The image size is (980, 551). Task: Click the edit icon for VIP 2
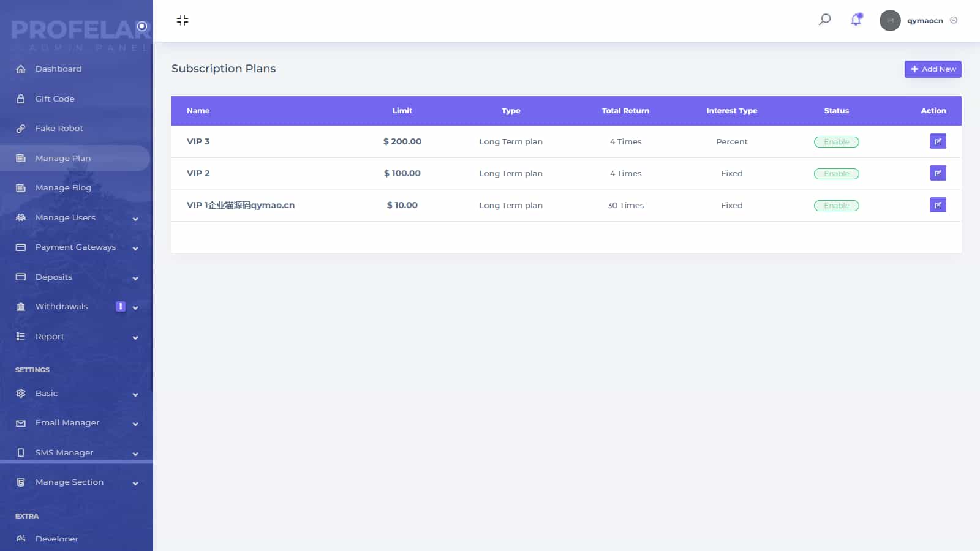pos(937,173)
